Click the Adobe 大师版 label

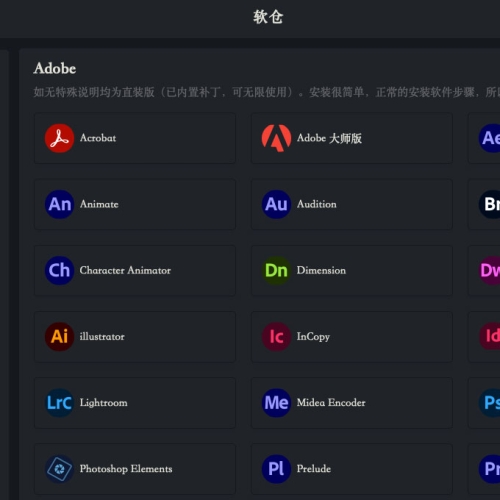pos(329,138)
